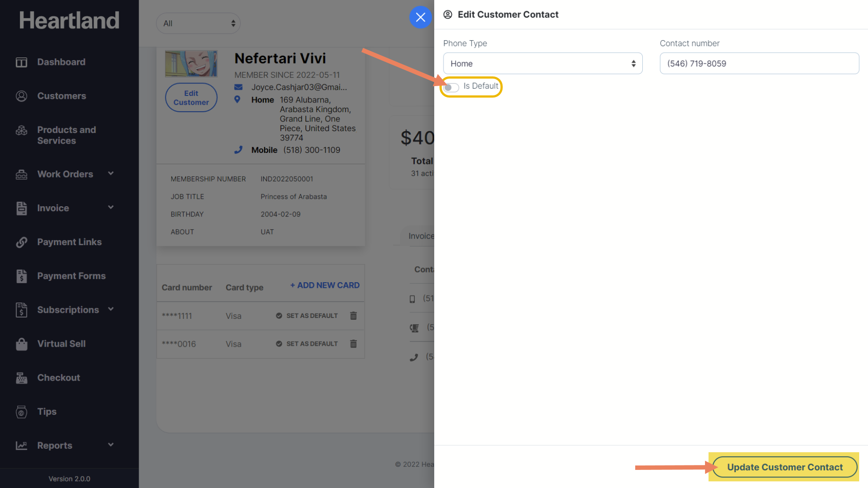This screenshot has width=868, height=488.
Task: Click Update Customer Contact button
Action: (785, 467)
